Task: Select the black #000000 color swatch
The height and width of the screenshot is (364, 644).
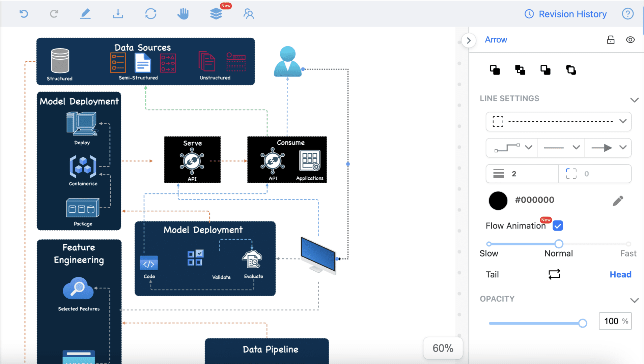Action: click(498, 200)
